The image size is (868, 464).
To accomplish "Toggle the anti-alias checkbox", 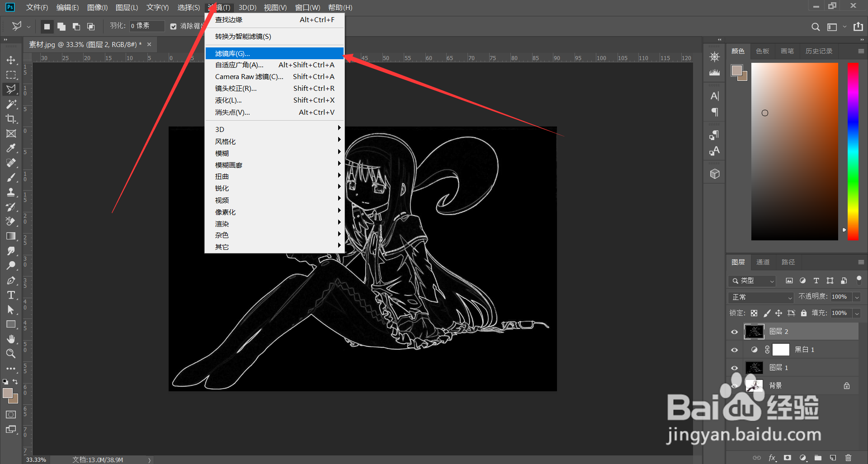I will (x=173, y=26).
